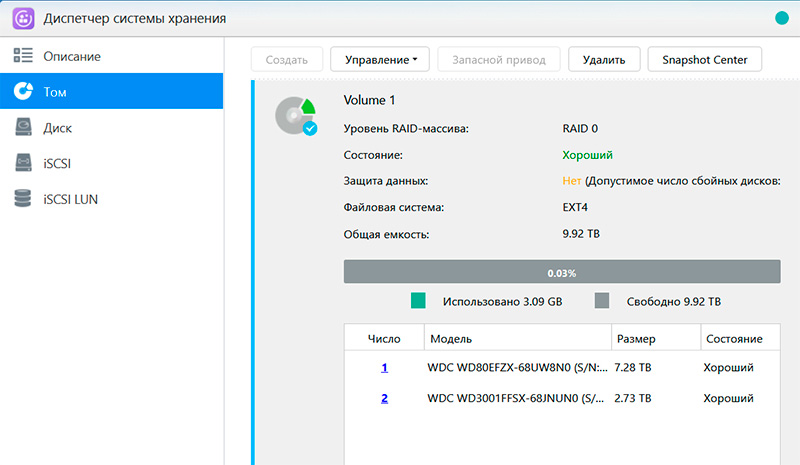Click the volume usage bar showing 0.03%
Viewport: 800px width, 465px height.
click(x=561, y=272)
